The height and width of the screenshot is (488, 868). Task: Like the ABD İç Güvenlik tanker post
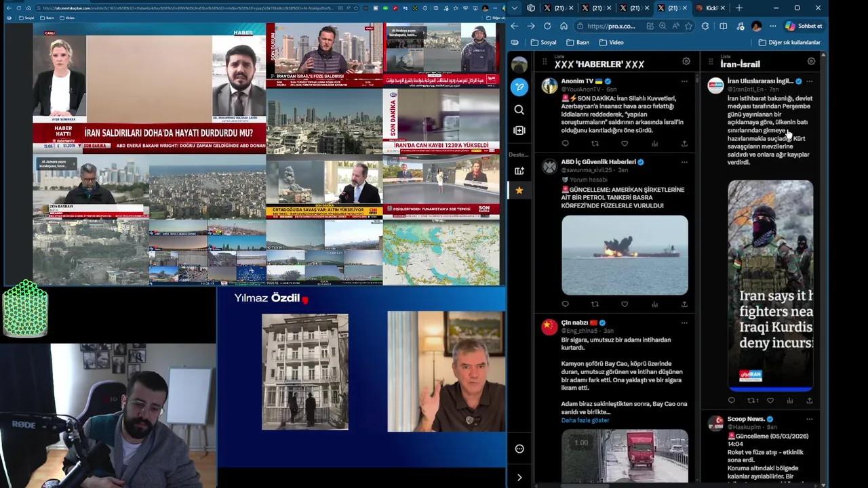tap(625, 304)
